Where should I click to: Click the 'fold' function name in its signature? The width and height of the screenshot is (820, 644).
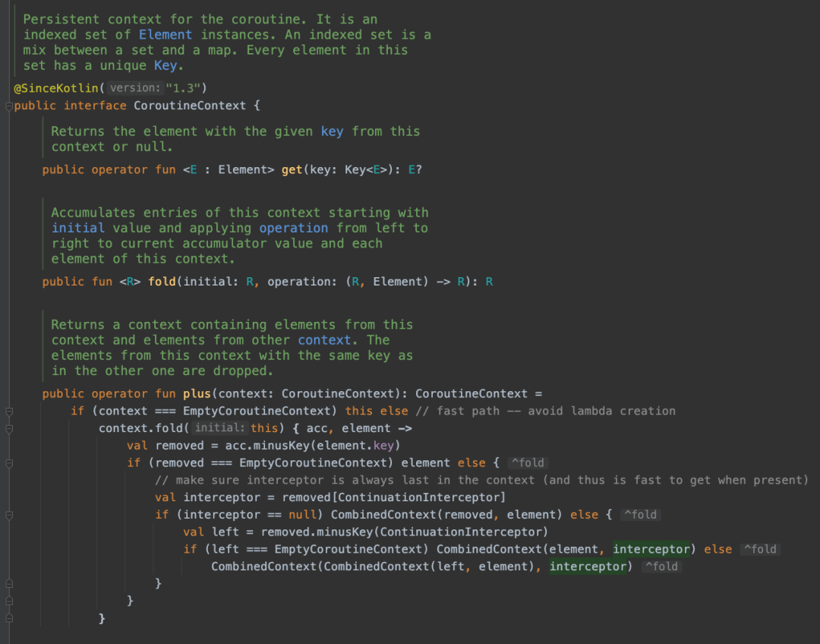point(162,282)
